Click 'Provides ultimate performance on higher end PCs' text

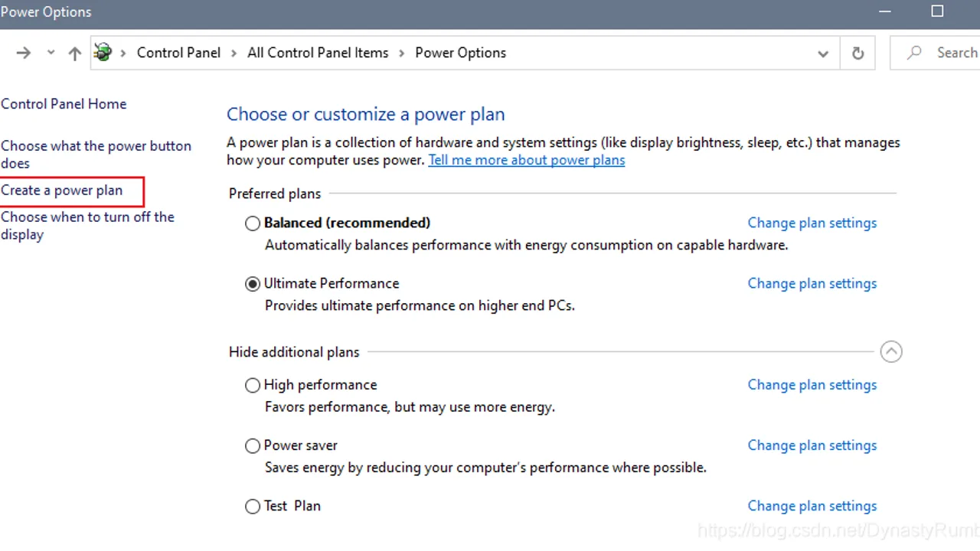pyautogui.click(x=420, y=305)
